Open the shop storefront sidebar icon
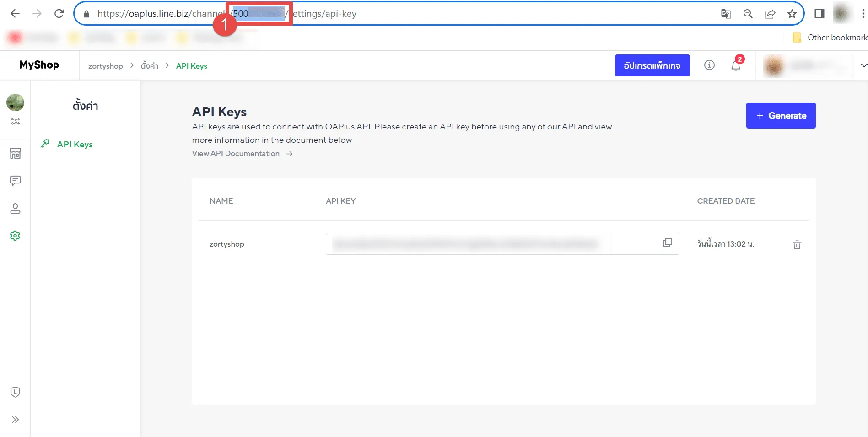Image resolution: width=868 pixels, height=437 pixels. (x=15, y=154)
